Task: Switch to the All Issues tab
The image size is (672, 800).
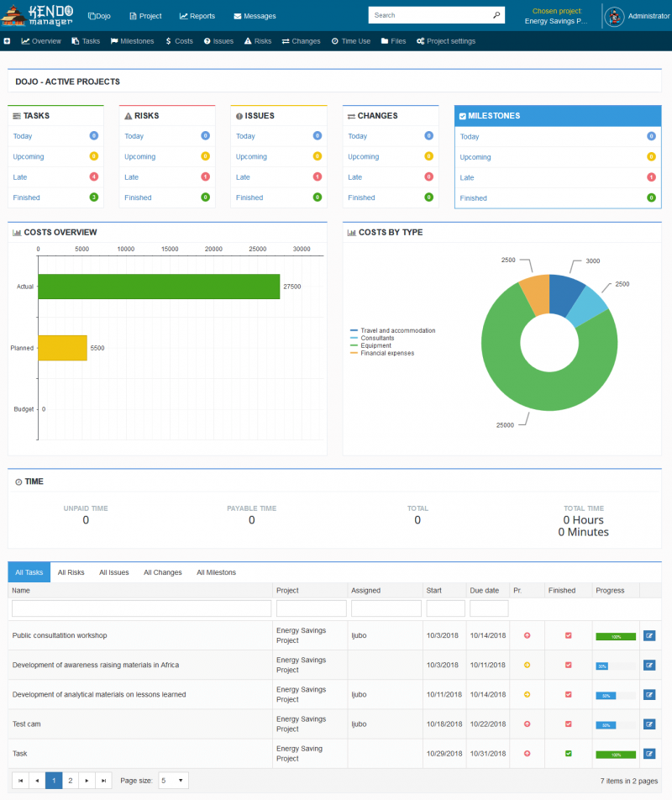Action: (113, 572)
